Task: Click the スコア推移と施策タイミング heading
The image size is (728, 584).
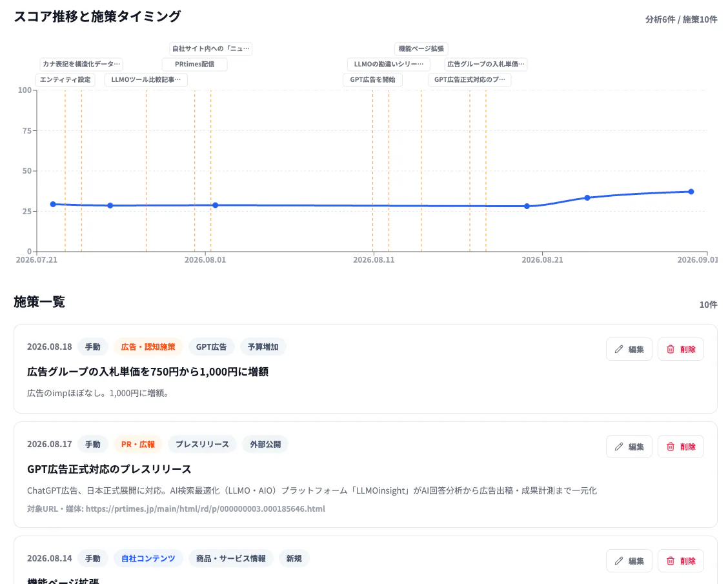Action: pyautogui.click(x=97, y=17)
